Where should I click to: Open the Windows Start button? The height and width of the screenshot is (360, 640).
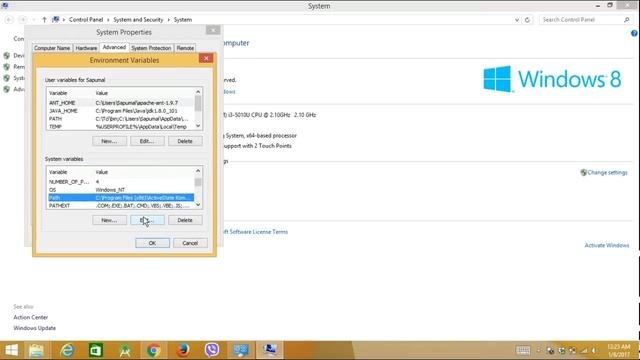point(11,350)
